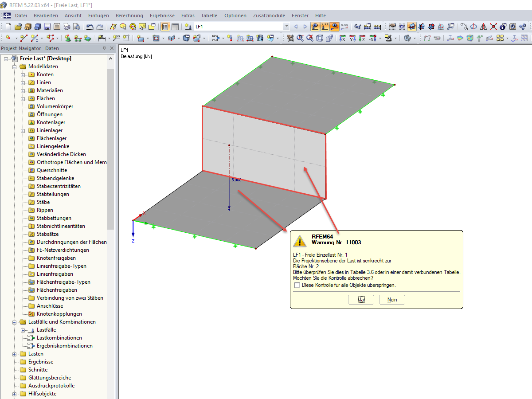Click the Save icon in the toolbar
Screen dimensions: 532x399
pyautogui.click(x=47, y=27)
